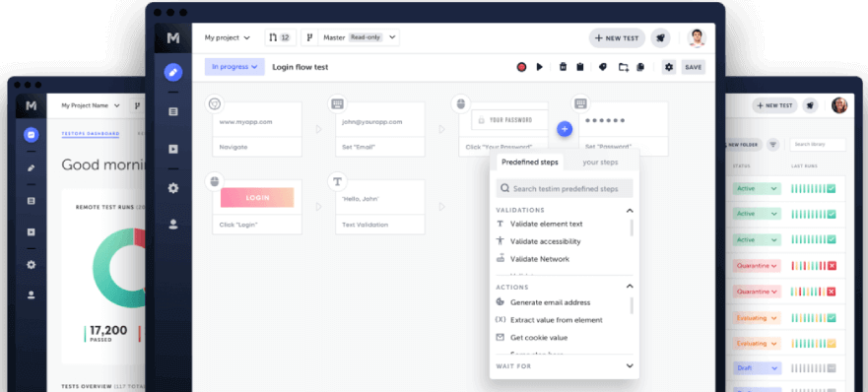Screen dimensions: 868x392
Task: Click the filter icon in right window
Action: coord(773,145)
